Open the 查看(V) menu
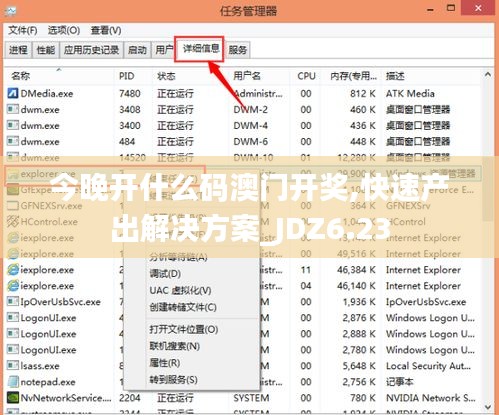The width and height of the screenshot is (499, 415). [x=106, y=30]
